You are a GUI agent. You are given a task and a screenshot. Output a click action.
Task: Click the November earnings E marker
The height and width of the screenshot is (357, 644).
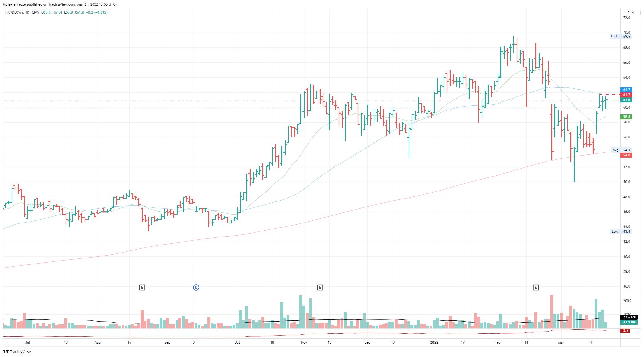coord(320,287)
